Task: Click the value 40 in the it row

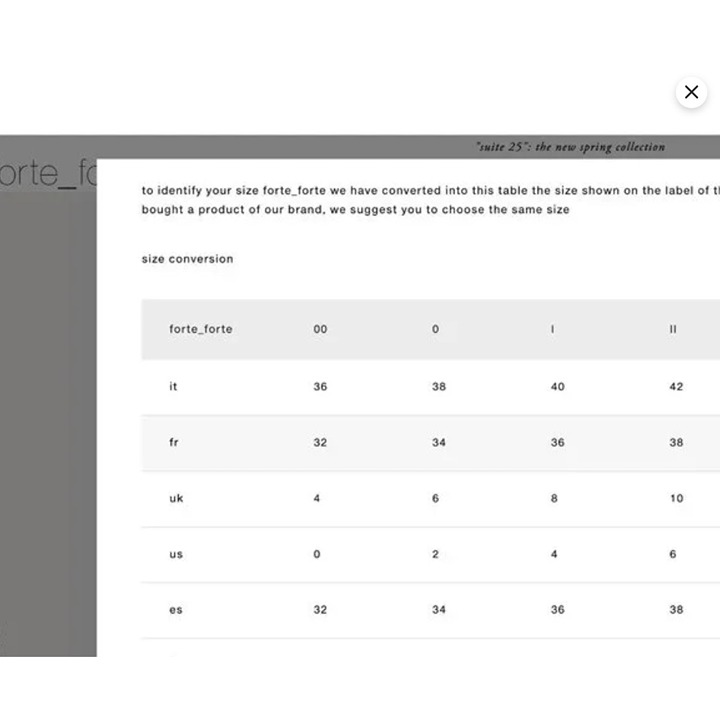Action: pyautogui.click(x=557, y=387)
